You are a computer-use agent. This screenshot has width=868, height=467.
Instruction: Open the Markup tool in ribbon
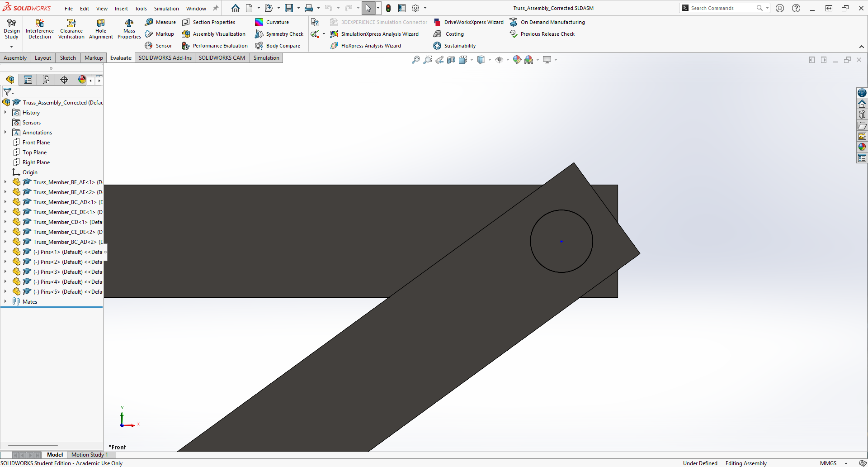(x=160, y=34)
